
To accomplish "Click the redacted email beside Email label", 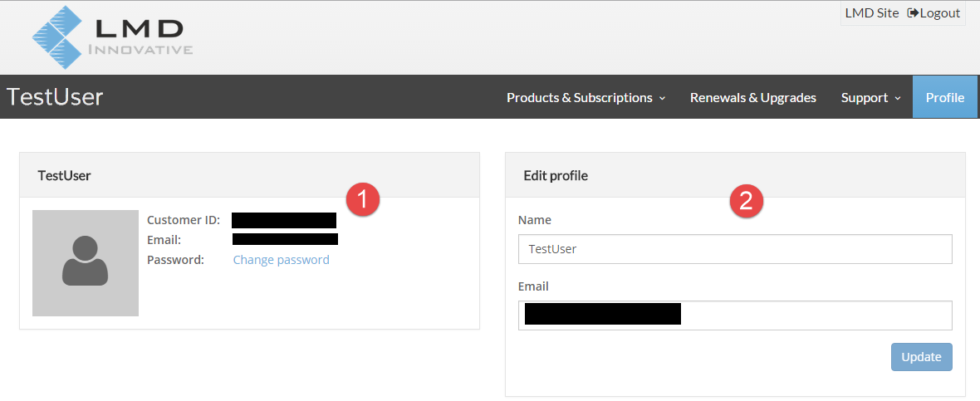I will (x=285, y=240).
